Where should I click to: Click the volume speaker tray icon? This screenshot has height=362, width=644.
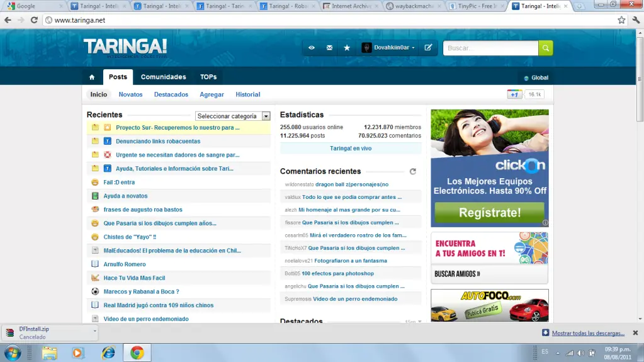click(x=580, y=353)
